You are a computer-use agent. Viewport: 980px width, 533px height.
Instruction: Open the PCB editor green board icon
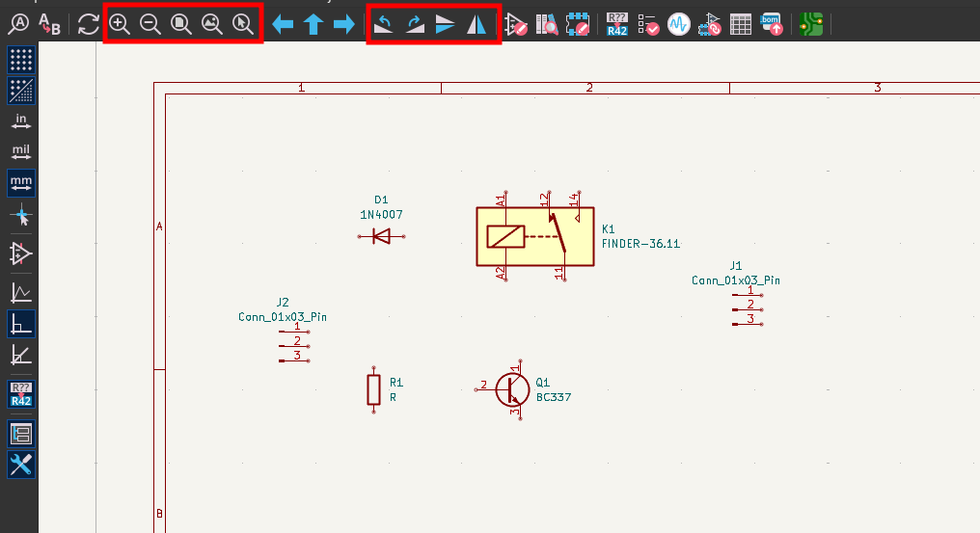(810, 25)
